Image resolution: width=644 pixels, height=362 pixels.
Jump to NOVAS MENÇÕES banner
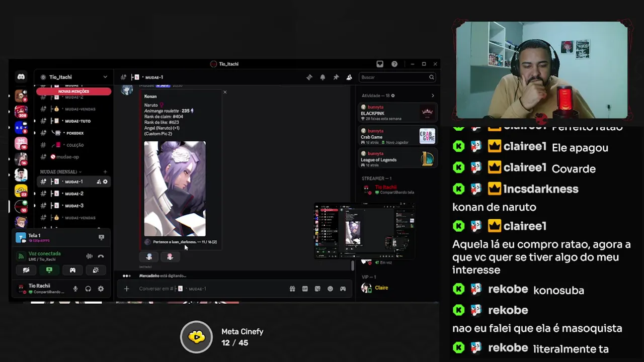coord(73,92)
